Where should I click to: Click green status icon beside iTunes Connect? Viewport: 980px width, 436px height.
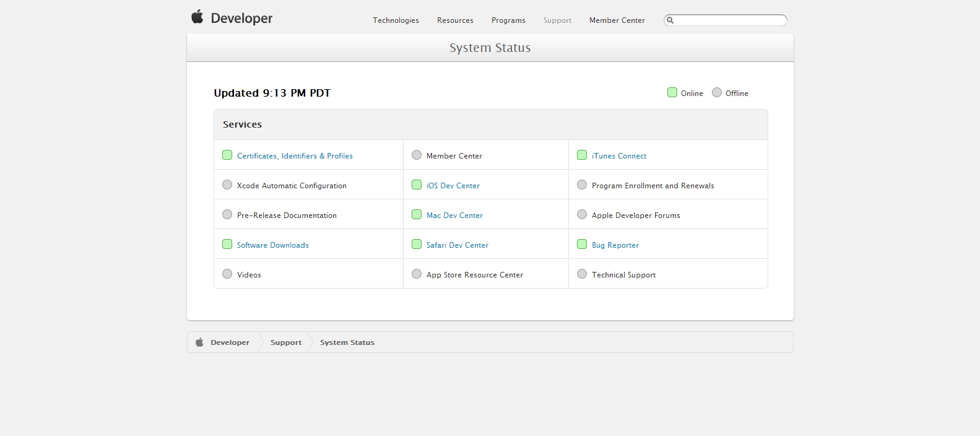(x=582, y=155)
